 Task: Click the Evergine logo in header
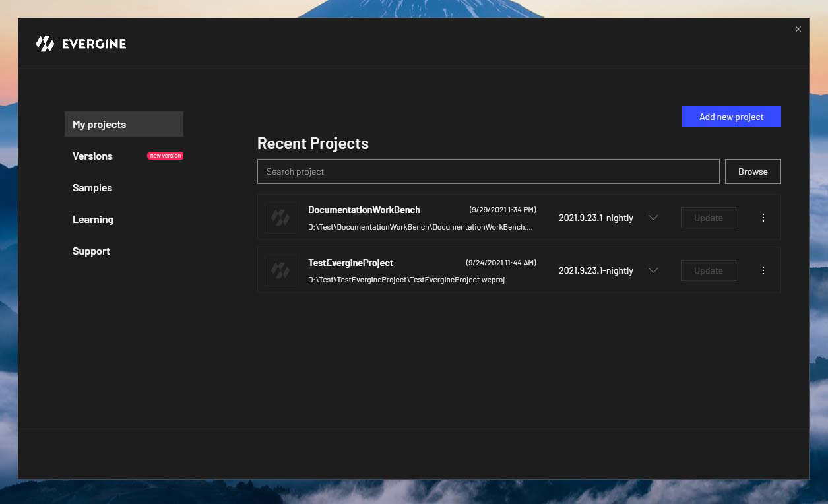tap(80, 44)
